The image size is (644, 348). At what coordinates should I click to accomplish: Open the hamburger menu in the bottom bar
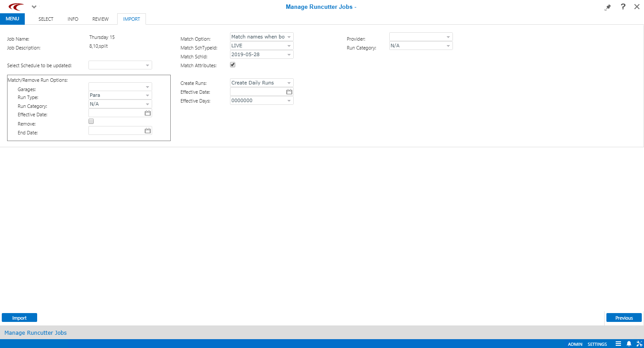click(619, 344)
